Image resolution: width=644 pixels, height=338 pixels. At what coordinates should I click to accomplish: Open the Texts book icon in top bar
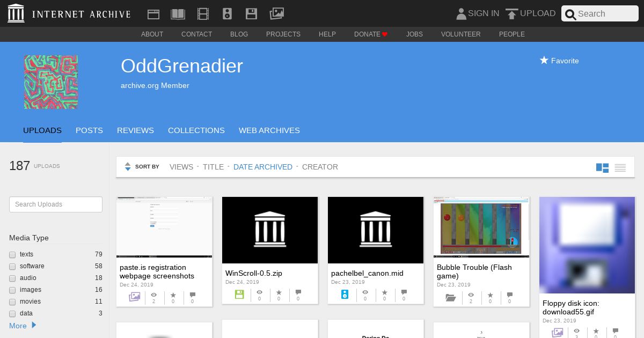tap(178, 14)
